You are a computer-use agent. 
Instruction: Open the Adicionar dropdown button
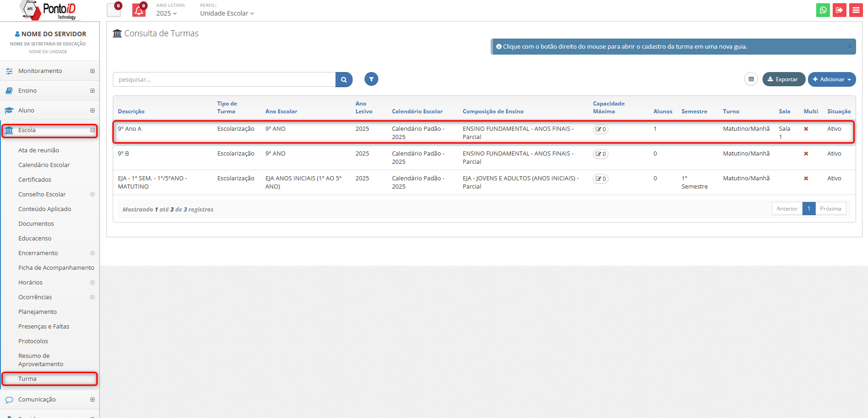pos(832,79)
